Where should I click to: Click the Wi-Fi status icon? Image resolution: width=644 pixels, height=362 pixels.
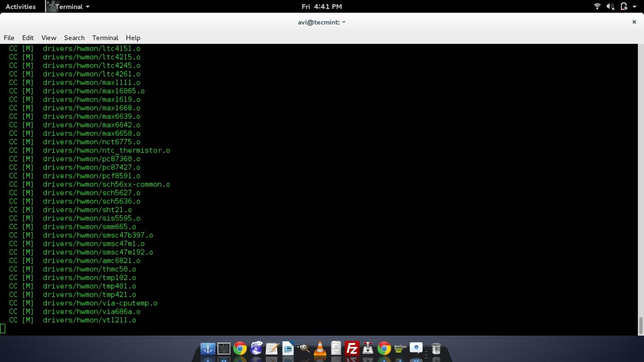click(597, 7)
